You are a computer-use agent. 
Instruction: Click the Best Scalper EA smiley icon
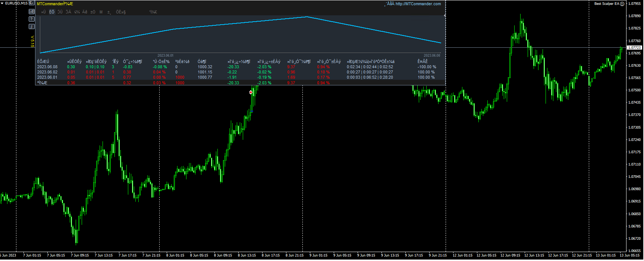(622, 4)
